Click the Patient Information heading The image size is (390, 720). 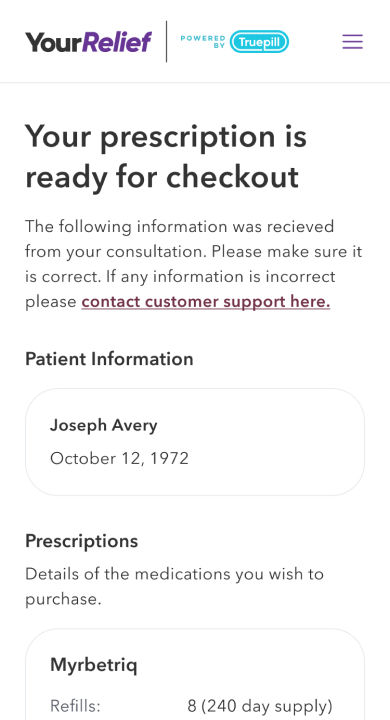(109, 359)
